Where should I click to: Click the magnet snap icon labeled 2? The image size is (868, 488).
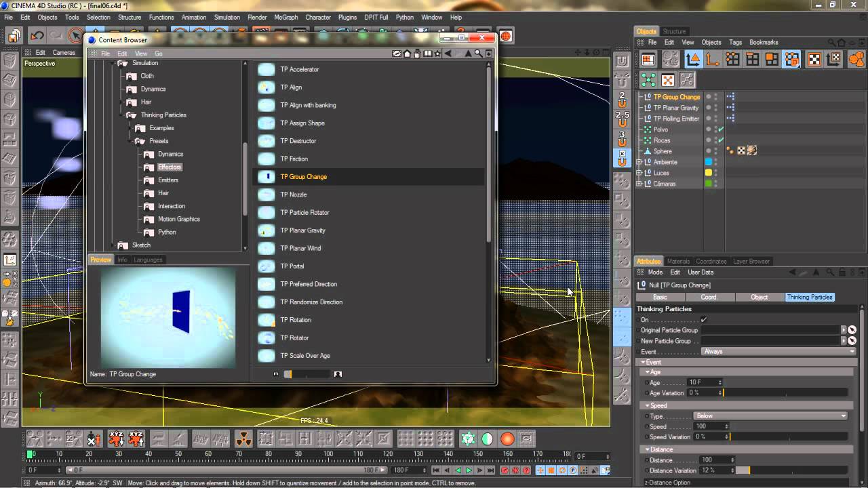tap(622, 100)
